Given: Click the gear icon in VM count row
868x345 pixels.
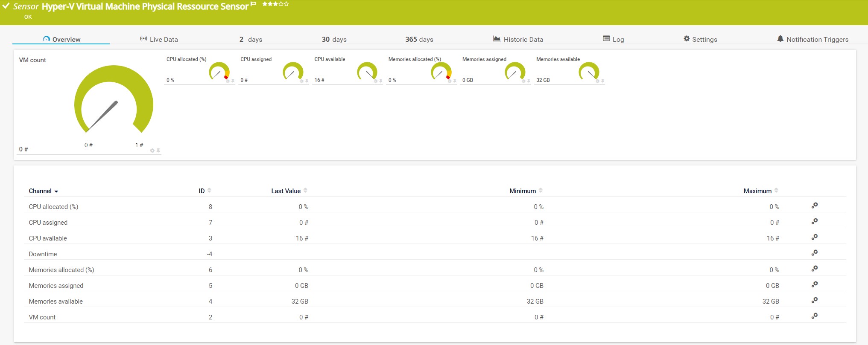Looking at the screenshot, I should pos(814,316).
